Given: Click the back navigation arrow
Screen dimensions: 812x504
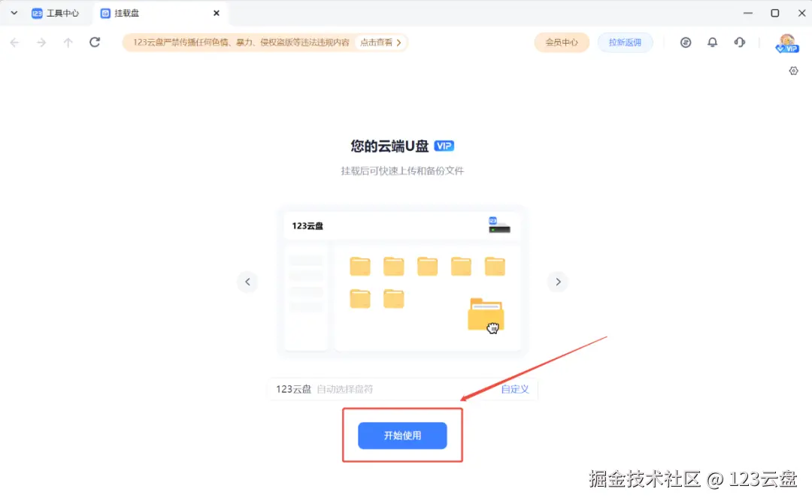Looking at the screenshot, I should pyautogui.click(x=14, y=42).
